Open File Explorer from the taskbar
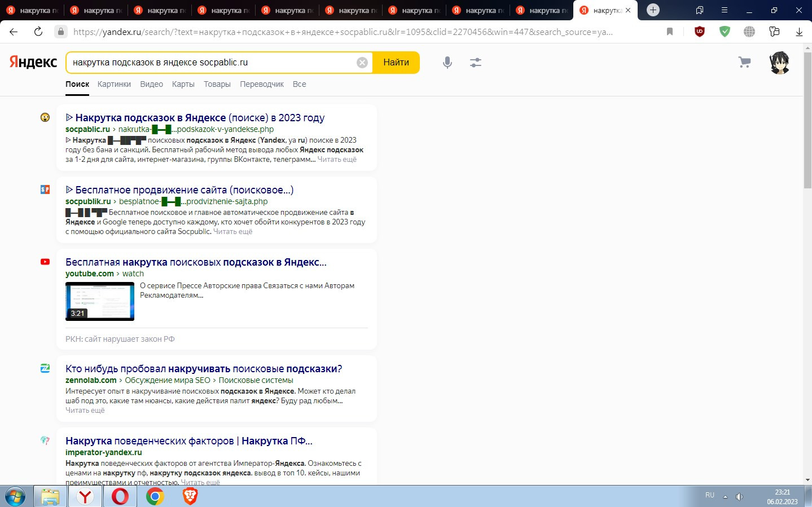Viewport: 812px width, 507px height. coord(50,496)
